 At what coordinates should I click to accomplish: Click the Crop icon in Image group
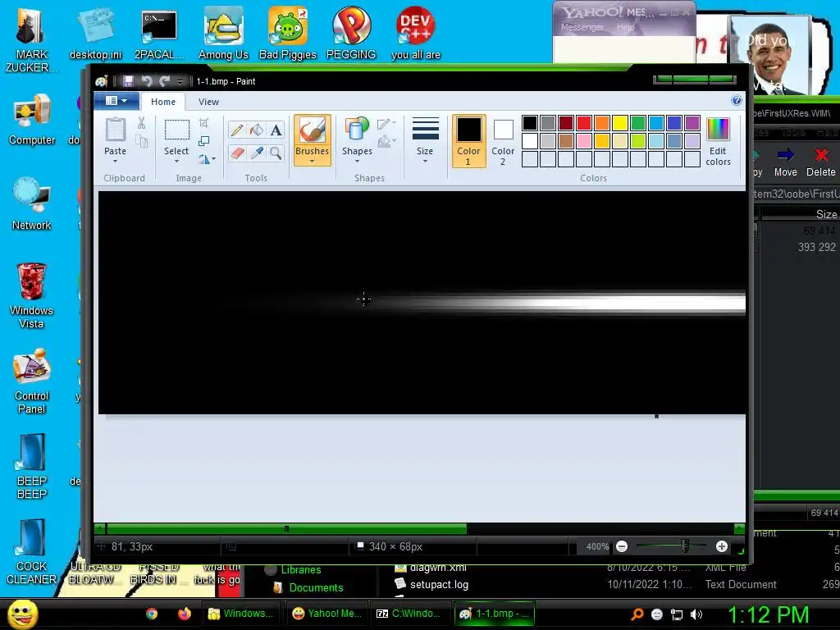point(203,123)
